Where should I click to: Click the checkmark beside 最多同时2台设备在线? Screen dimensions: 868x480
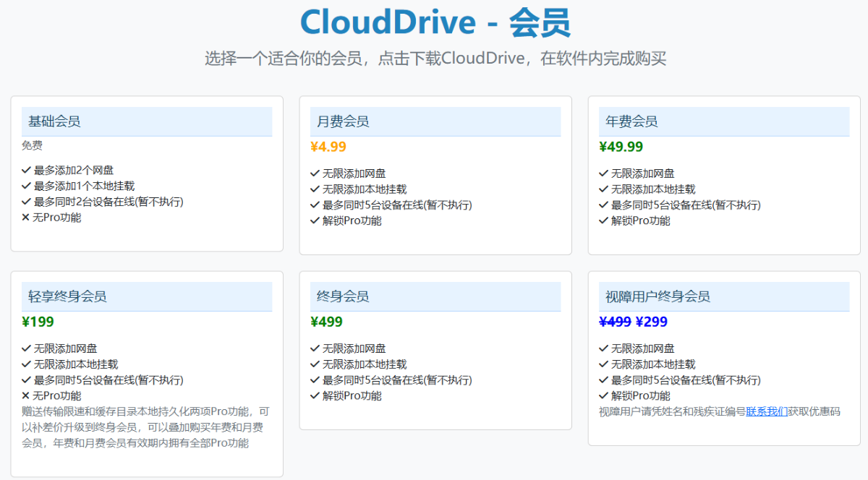27,202
